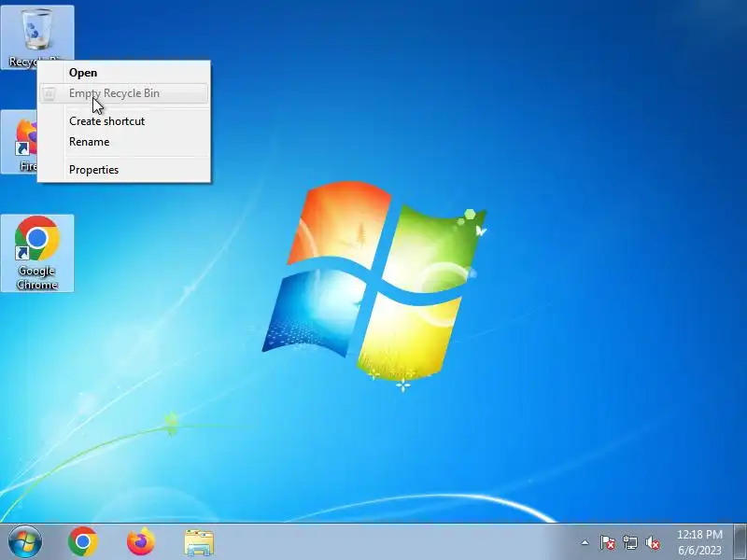Open the clock showing 12:18 PM

[x=699, y=542]
